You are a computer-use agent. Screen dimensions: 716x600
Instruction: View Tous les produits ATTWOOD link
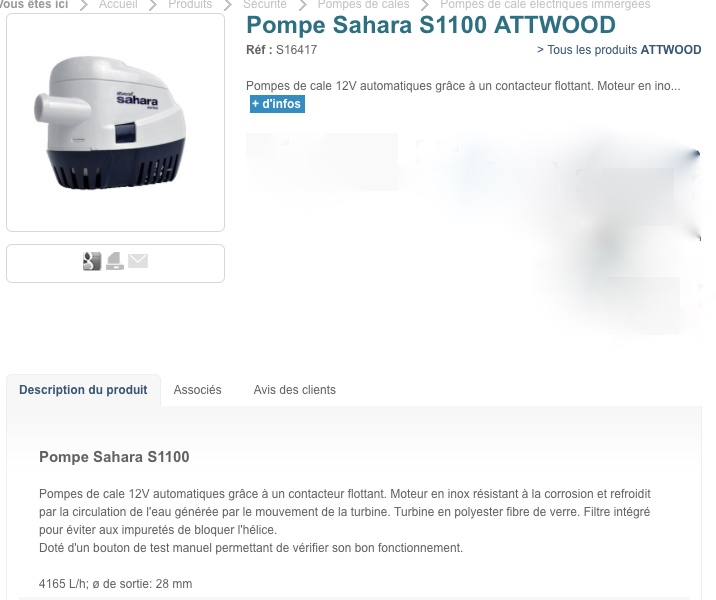tap(619, 50)
